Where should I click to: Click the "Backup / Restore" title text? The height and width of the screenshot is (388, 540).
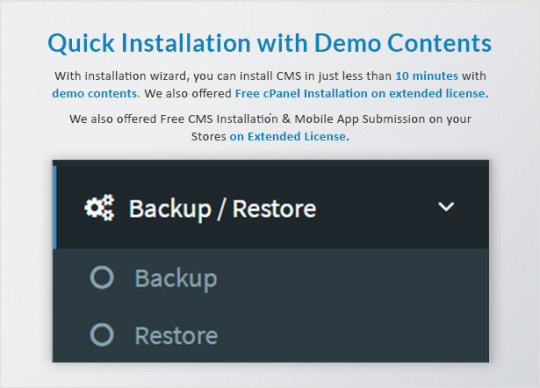click(x=222, y=209)
